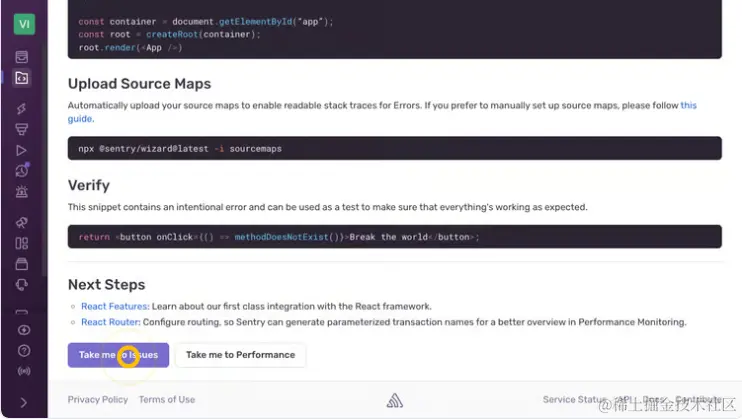Open Alerts siren icon in sidebar
742x419 pixels.
(x=22, y=192)
